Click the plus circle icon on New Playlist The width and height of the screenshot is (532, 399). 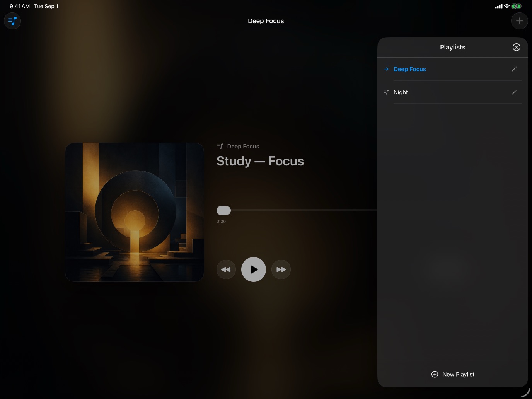tap(435, 374)
